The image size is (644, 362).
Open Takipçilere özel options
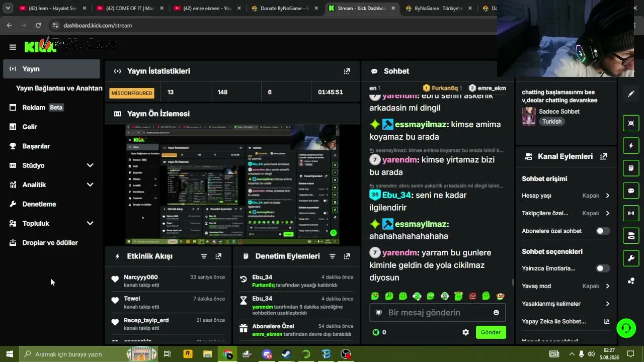point(566,213)
